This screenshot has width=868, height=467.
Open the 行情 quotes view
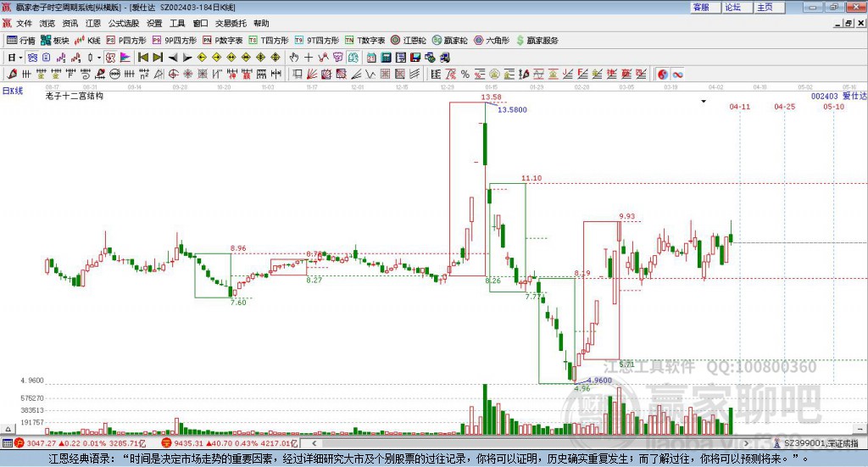click(x=21, y=41)
